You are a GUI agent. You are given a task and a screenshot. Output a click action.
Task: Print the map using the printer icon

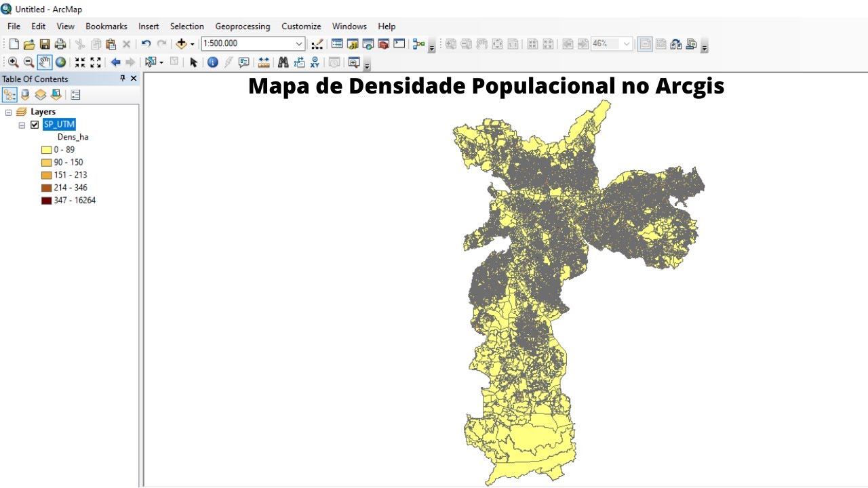tap(60, 44)
